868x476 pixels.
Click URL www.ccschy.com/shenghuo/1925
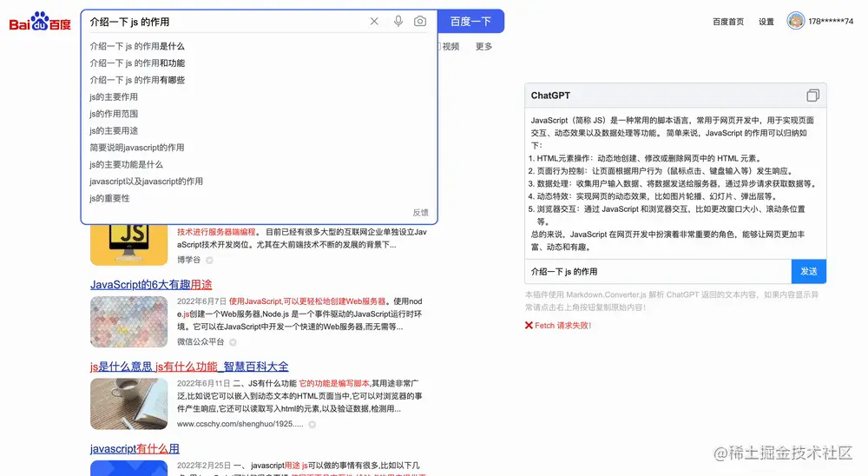[240, 424]
